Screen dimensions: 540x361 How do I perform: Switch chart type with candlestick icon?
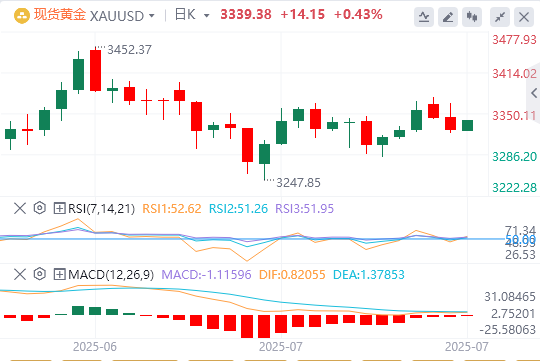[472, 17]
